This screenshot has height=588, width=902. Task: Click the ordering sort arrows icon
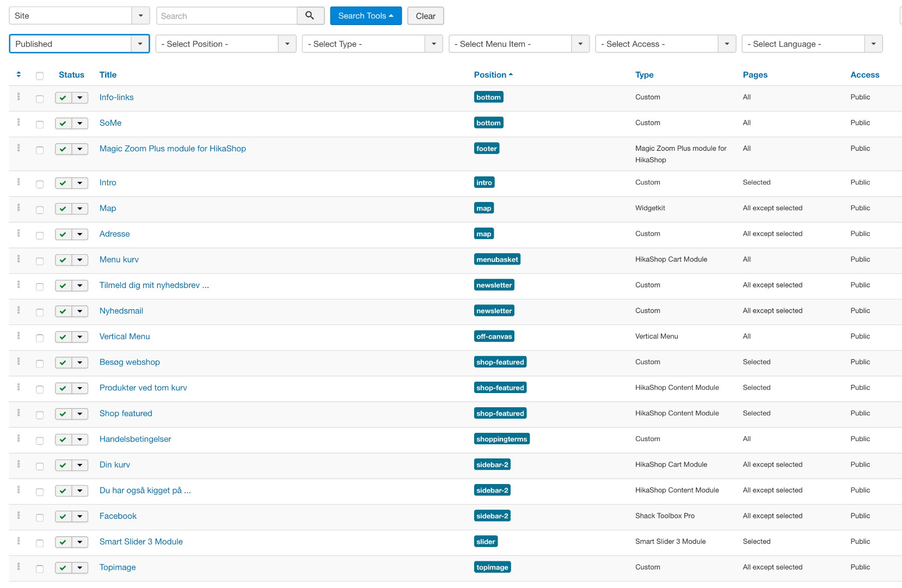click(19, 75)
